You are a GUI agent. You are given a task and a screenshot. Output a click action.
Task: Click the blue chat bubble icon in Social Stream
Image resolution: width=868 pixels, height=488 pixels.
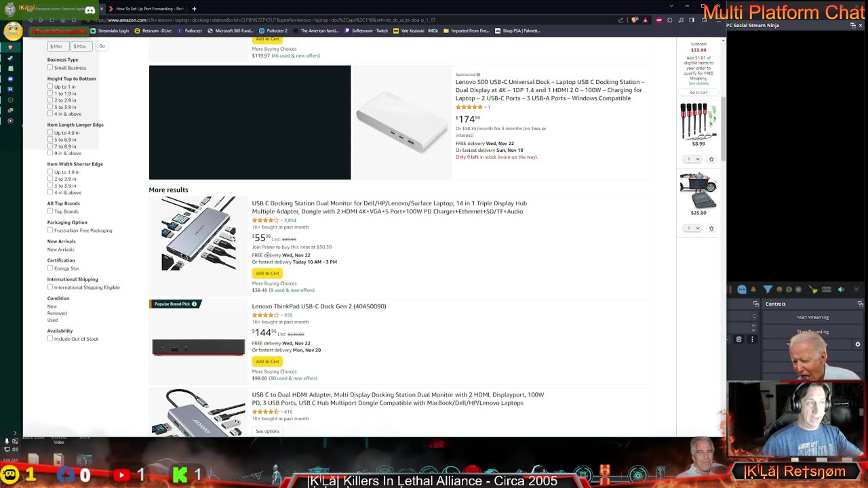pyautogui.click(x=742, y=289)
